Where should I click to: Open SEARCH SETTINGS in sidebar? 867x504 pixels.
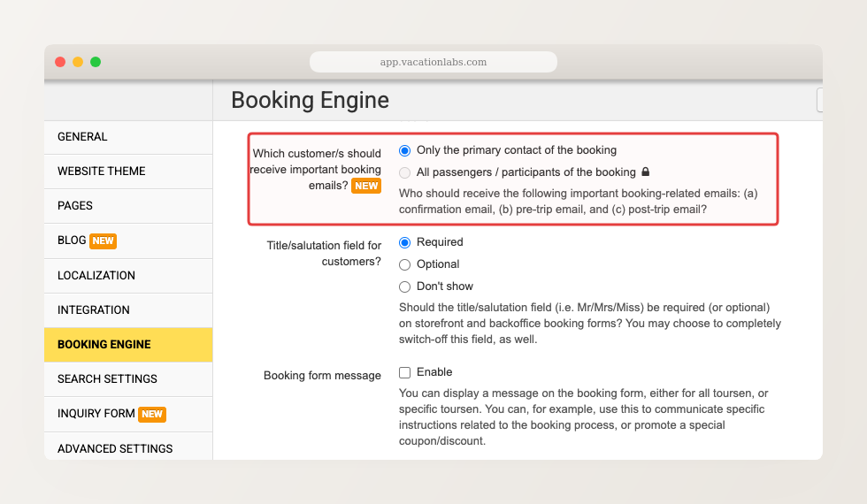click(x=128, y=379)
